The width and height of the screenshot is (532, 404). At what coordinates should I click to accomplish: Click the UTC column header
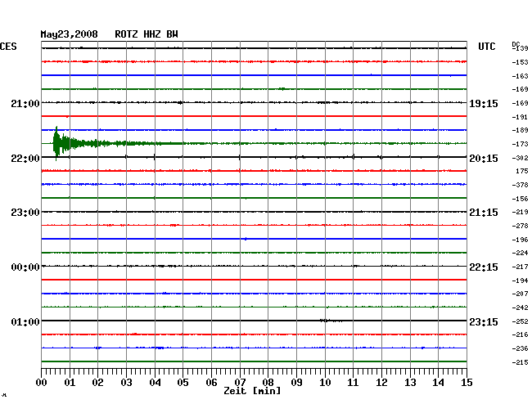coord(486,47)
